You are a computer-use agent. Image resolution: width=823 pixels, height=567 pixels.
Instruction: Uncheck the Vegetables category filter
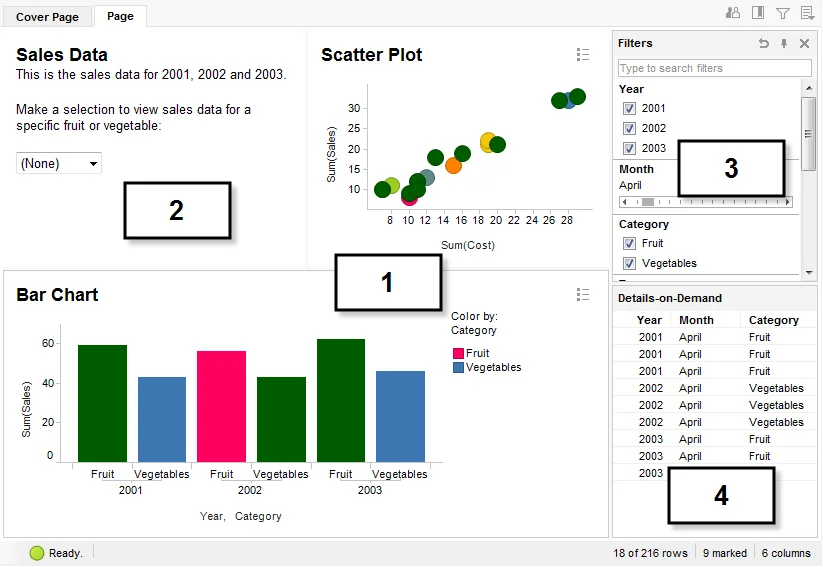630,263
